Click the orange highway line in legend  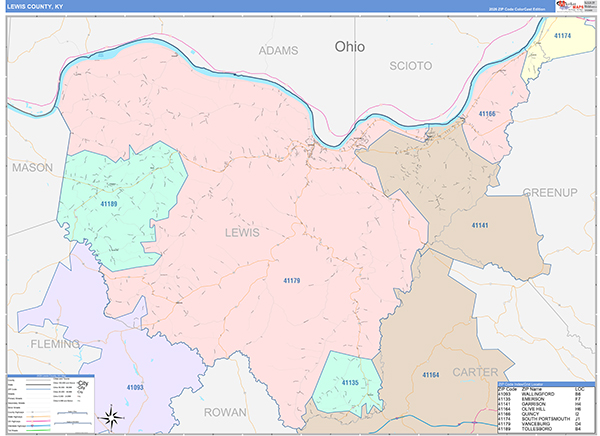click(38, 417)
